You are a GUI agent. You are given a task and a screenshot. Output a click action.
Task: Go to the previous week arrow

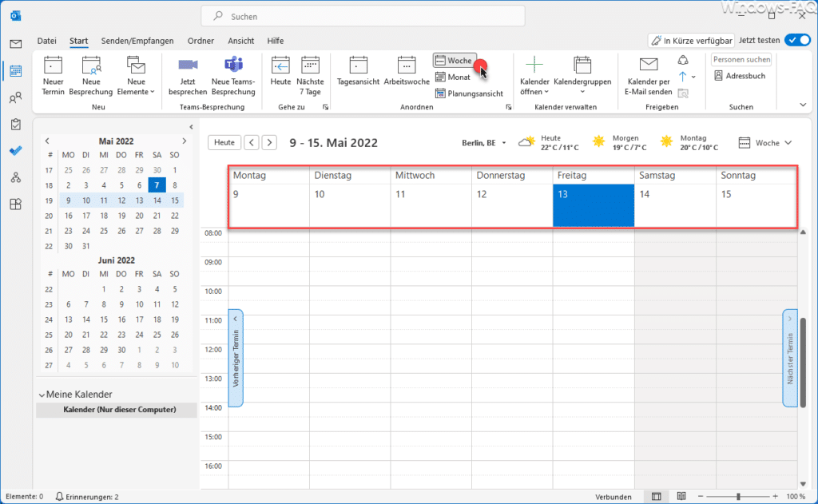click(252, 142)
